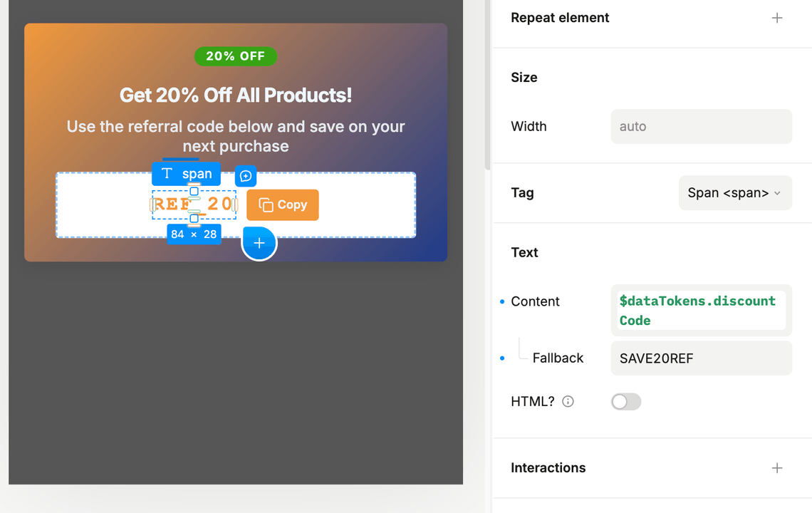Add an interaction with the plus icon
Viewport: 812px width, 513px height.
(777, 468)
